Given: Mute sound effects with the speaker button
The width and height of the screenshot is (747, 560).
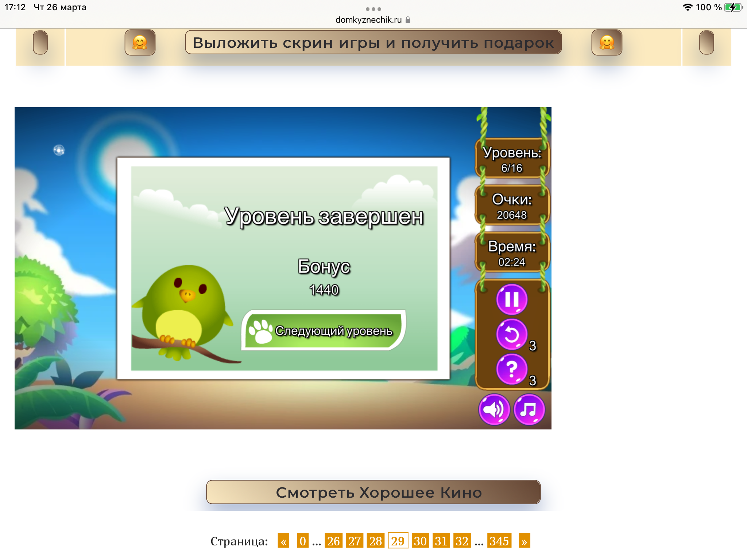Looking at the screenshot, I should (x=494, y=409).
